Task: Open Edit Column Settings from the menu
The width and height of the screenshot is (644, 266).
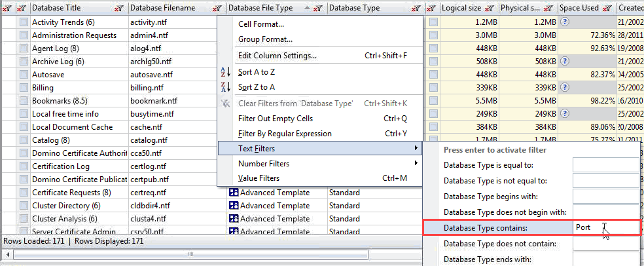Action: point(277,56)
